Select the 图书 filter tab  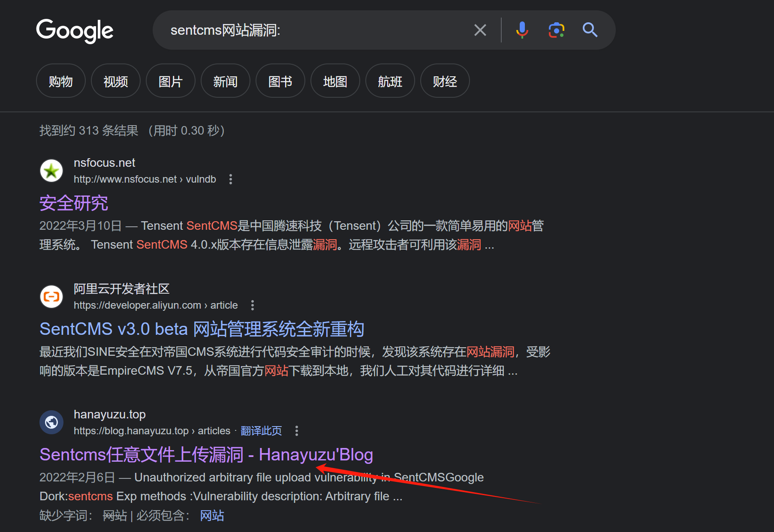click(x=280, y=81)
